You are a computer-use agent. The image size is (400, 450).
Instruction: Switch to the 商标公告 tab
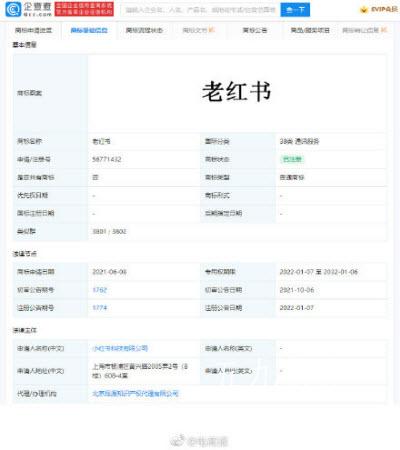(x=255, y=30)
